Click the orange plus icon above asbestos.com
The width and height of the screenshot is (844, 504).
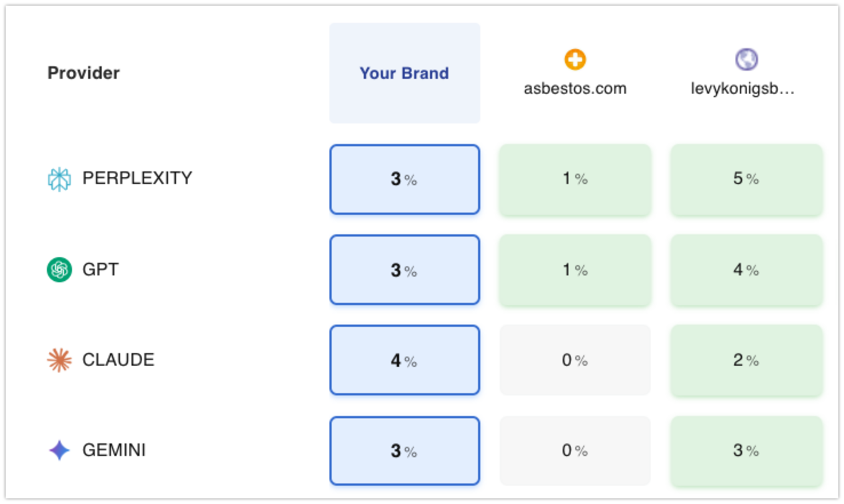pos(575,58)
